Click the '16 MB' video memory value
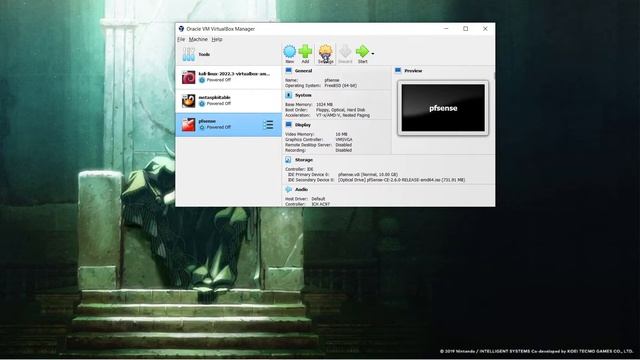Viewport: 640px width, 360px height. (x=341, y=134)
